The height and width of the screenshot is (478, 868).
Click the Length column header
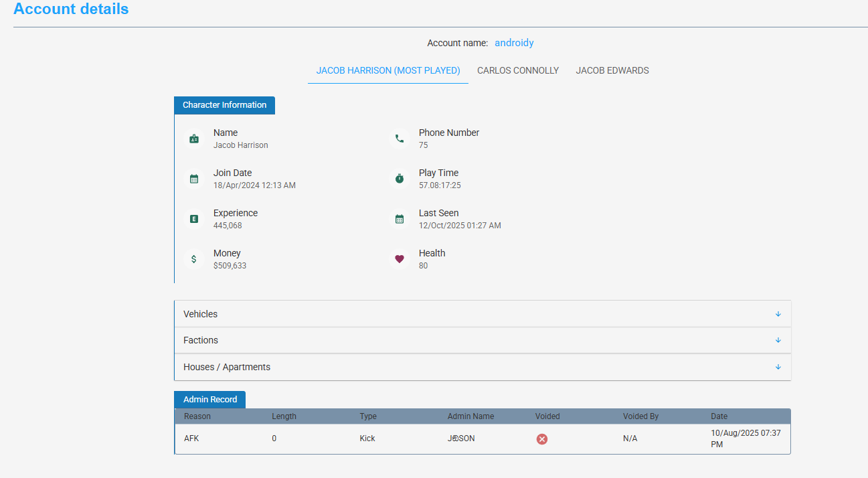click(284, 416)
